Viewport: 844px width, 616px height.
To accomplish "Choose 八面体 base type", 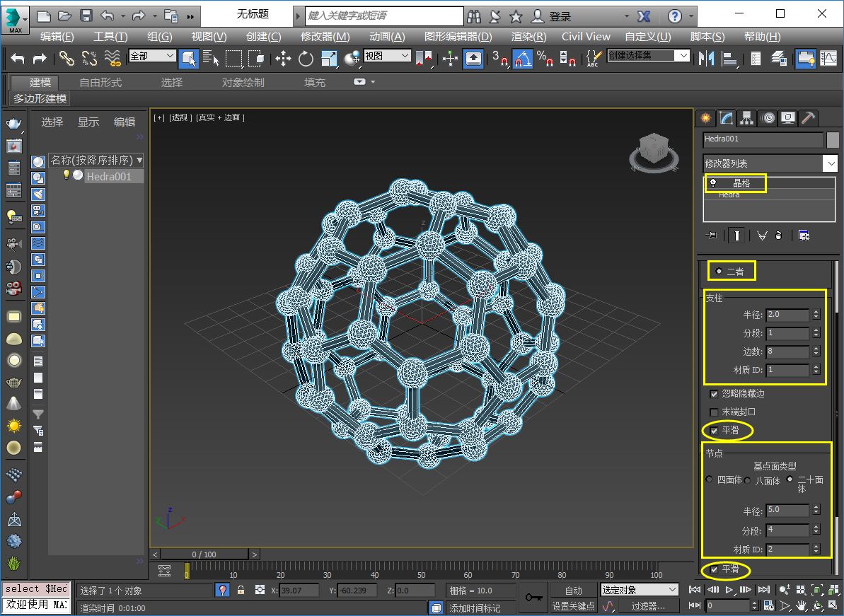I will click(x=748, y=480).
